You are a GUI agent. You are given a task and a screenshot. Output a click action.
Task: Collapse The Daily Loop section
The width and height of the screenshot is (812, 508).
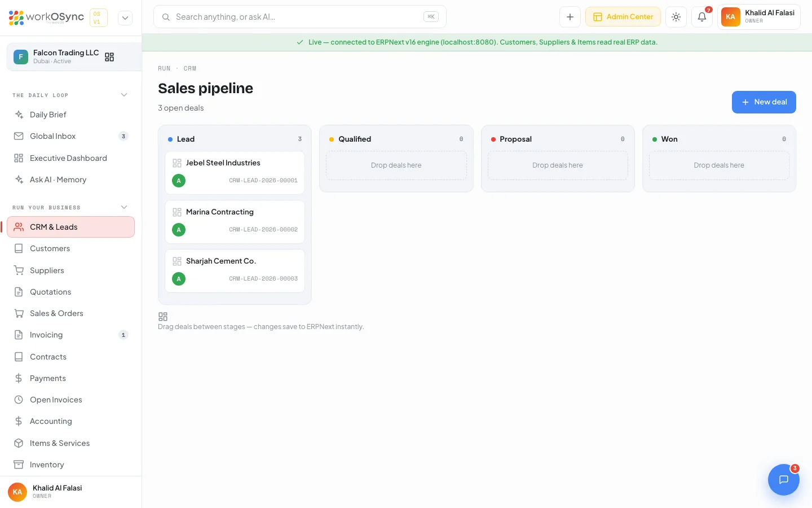point(124,95)
